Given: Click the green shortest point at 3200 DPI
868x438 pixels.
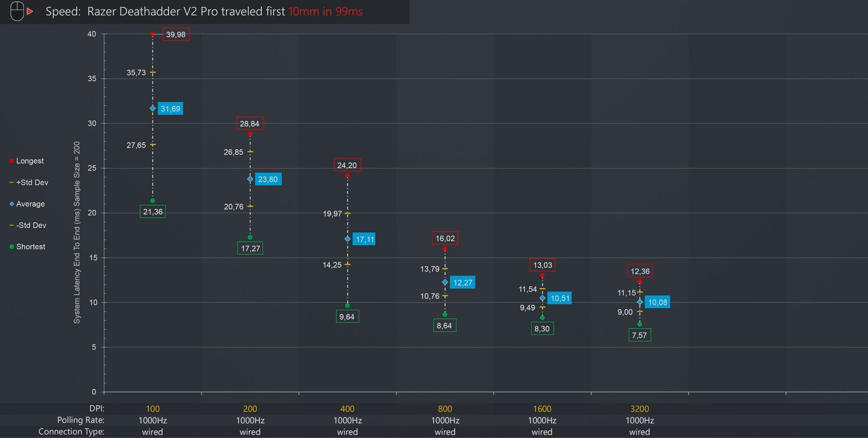Looking at the screenshot, I should [x=640, y=325].
